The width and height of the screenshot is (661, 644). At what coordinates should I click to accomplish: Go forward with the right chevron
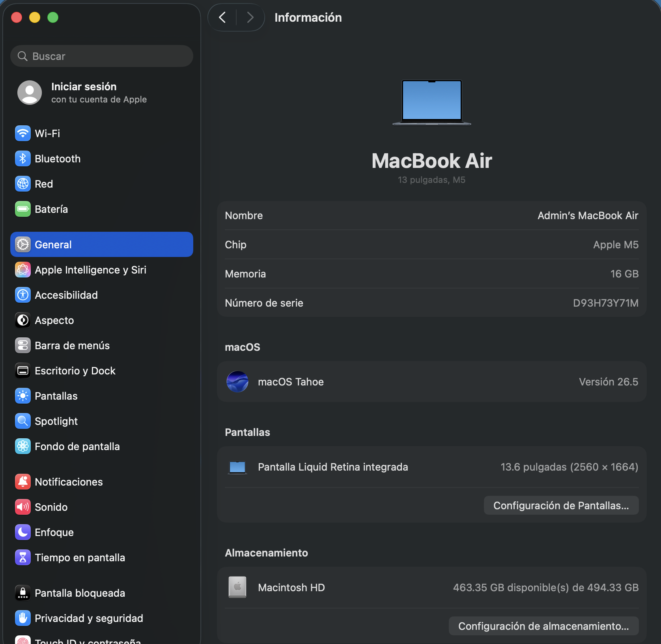(x=250, y=17)
